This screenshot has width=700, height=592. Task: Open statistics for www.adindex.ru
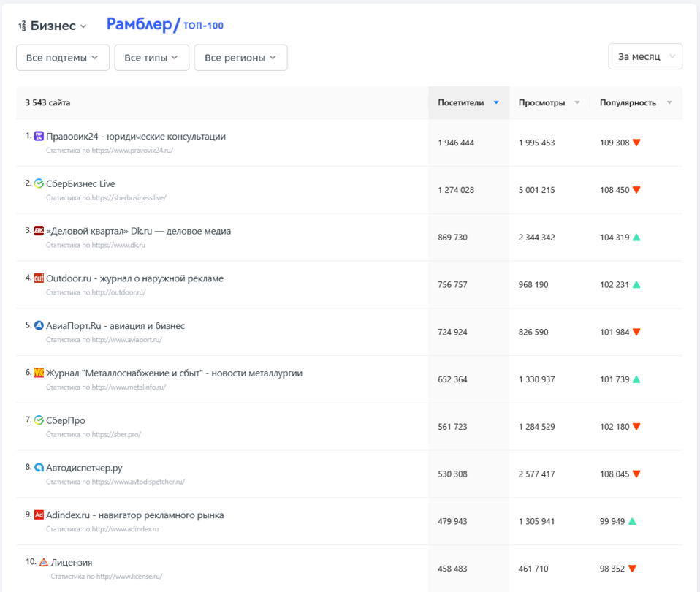point(102,529)
